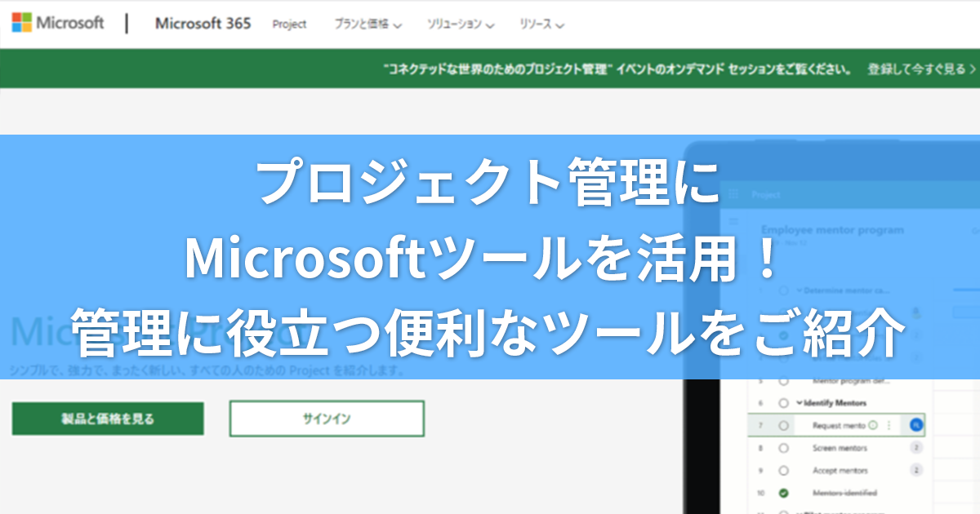Image resolution: width=980 pixels, height=514 pixels.
Task: Click the assignee count badge for Screen mentors
Action: [916, 448]
